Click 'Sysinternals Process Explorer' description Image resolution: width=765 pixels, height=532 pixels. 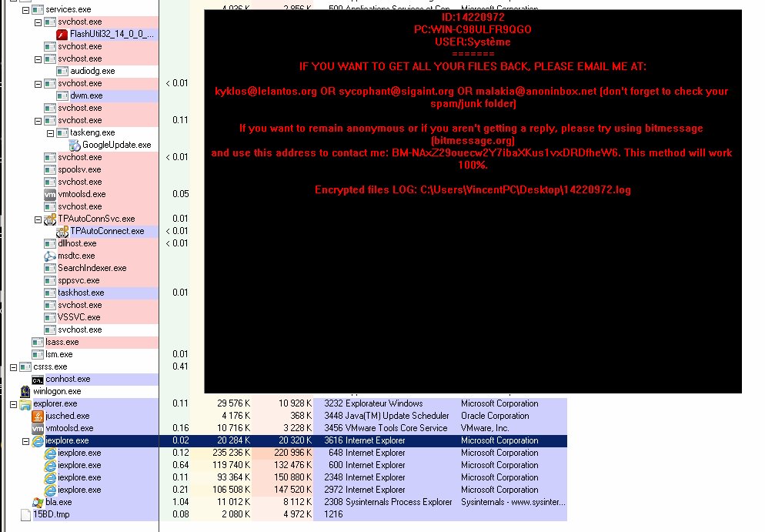tap(399, 502)
